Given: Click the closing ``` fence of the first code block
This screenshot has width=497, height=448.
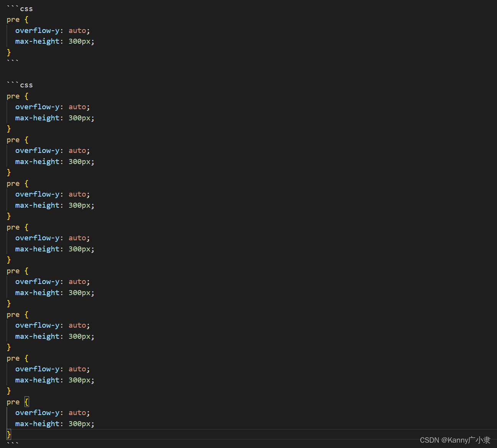Looking at the screenshot, I should click(13, 61).
